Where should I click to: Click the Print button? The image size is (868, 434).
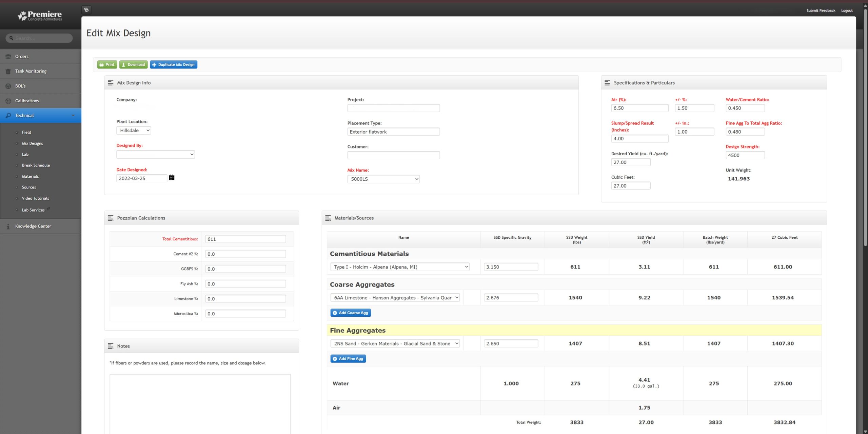point(107,64)
